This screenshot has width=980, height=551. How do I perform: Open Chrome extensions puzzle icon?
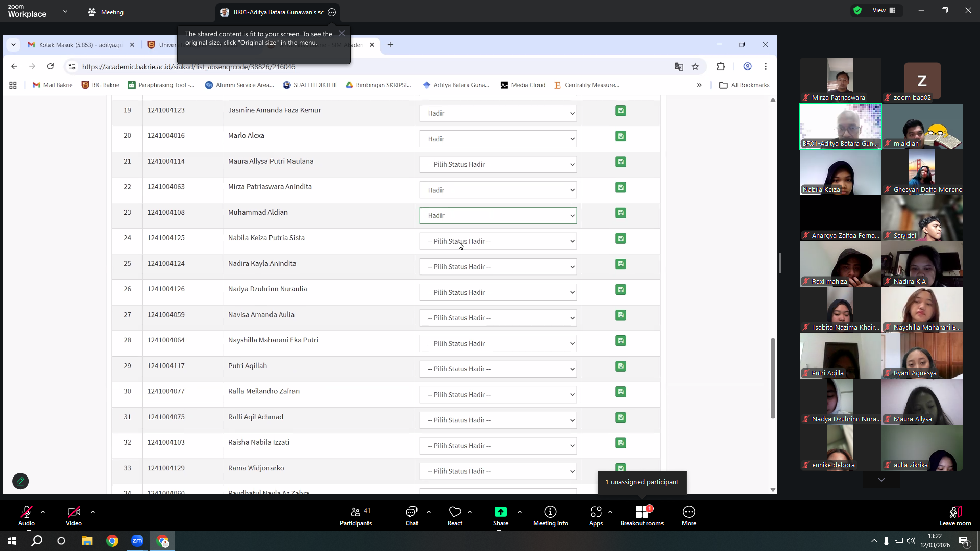pos(721,67)
